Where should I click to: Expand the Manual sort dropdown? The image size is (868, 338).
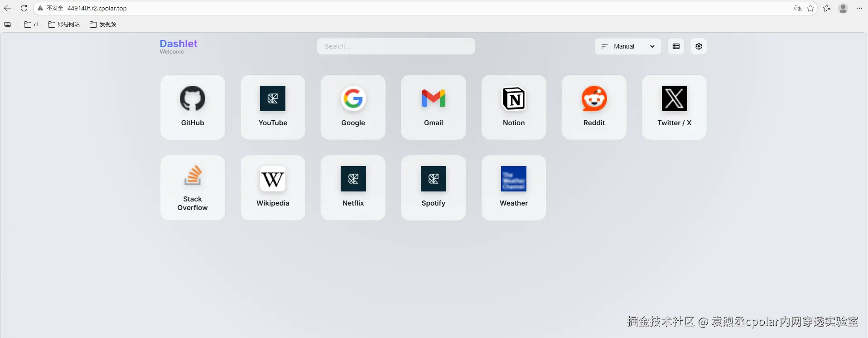click(628, 46)
